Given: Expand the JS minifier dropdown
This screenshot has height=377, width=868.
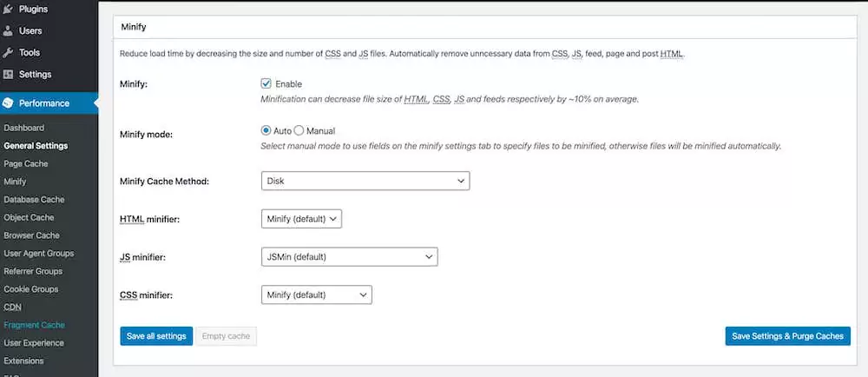Looking at the screenshot, I should tap(349, 257).
